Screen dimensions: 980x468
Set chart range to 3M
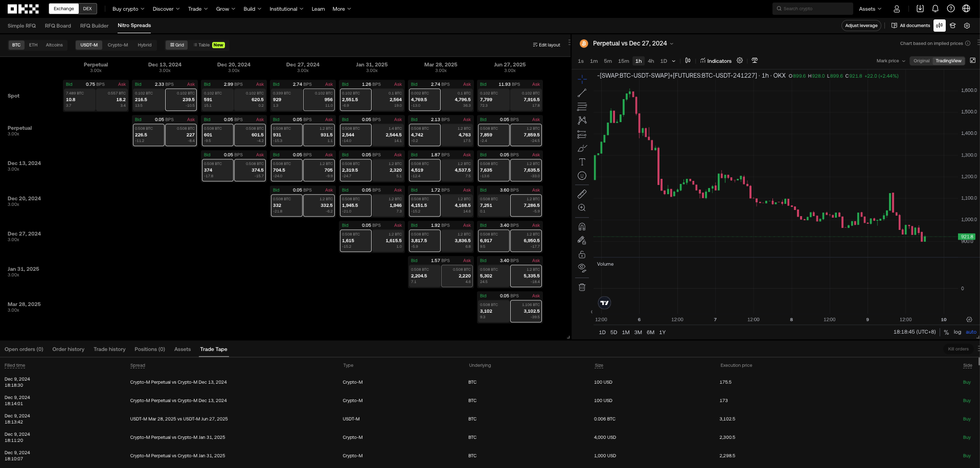(x=638, y=332)
